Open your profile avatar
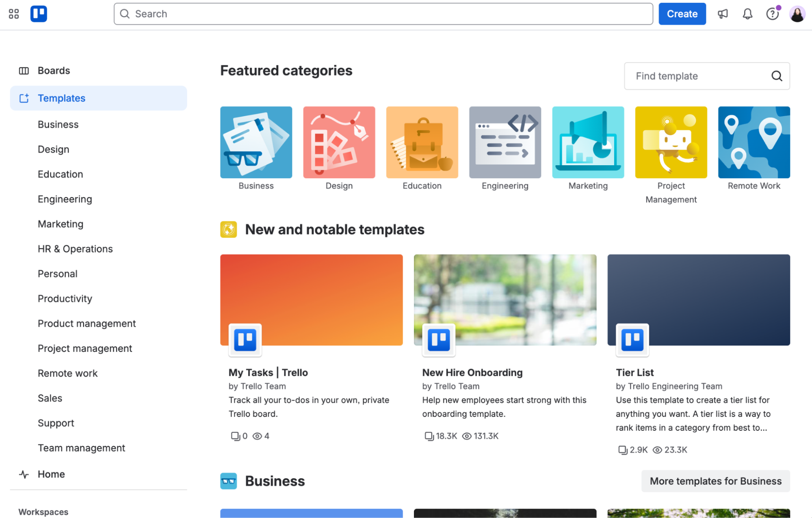Viewport: 812px width, 518px height. click(797, 13)
